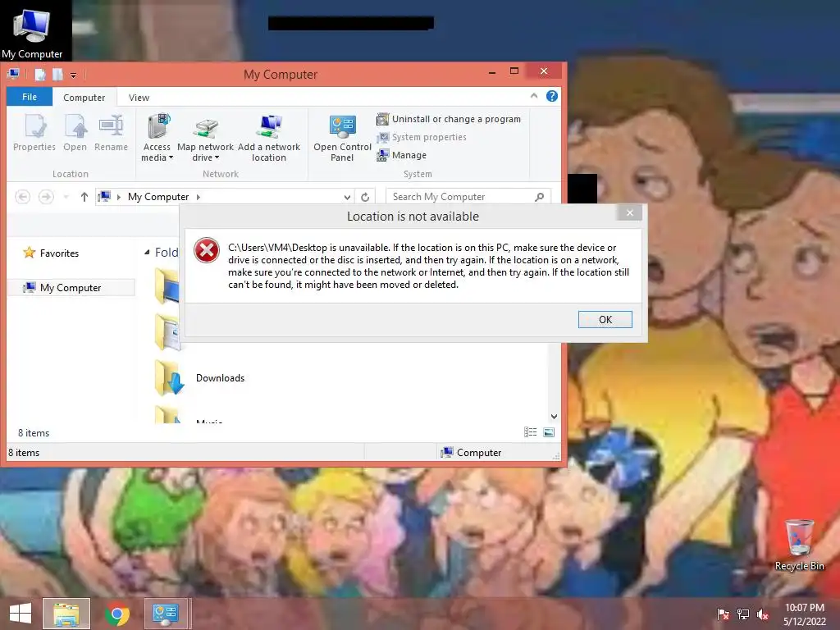The height and width of the screenshot is (630, 840).
Task: Select the Downloads folder
Action: [x=199, y=377]
